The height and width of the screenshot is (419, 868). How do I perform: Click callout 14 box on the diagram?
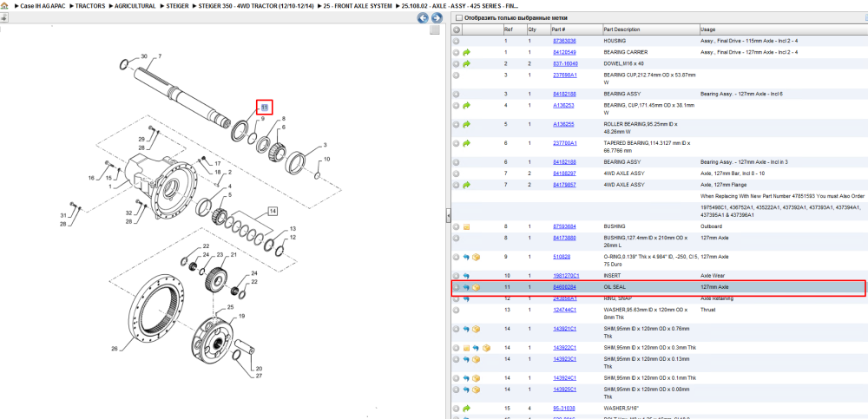coord(273,211)
